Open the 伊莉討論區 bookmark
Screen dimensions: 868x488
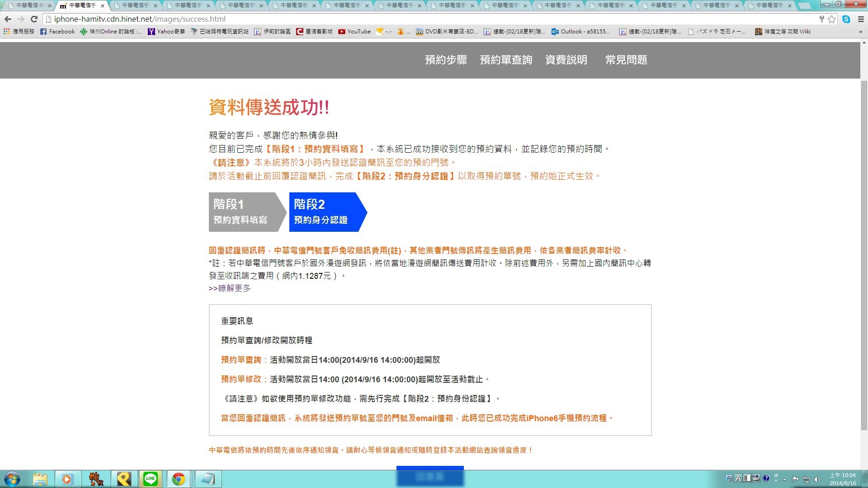click(x=272, y=32)
